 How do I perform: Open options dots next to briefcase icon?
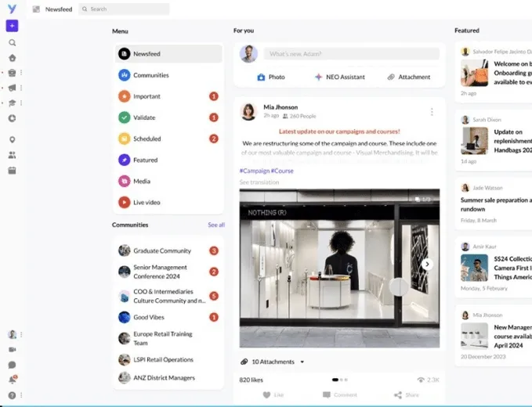21,73
